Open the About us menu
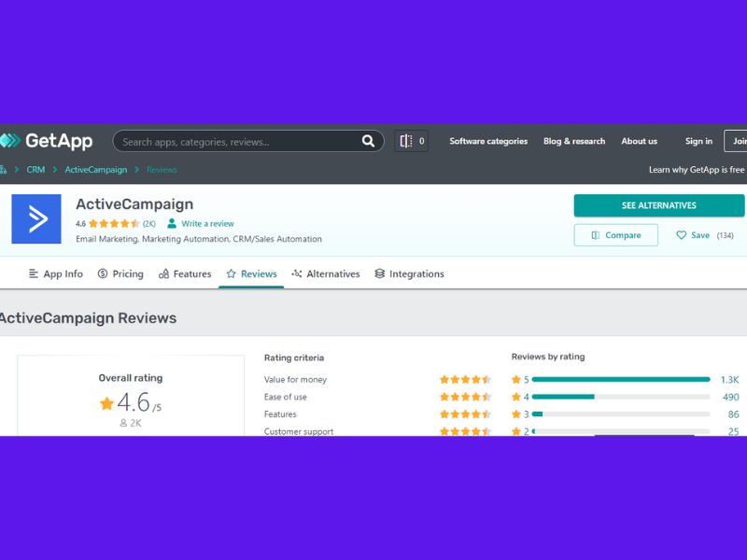This screenshot has width=747, height=560. 639,142
